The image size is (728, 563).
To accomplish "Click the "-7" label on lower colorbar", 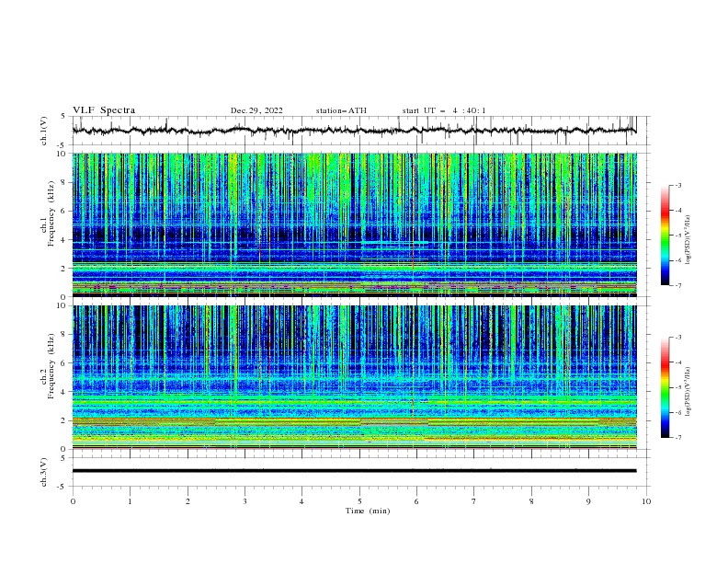I will pyautogui.click(x=678, y=437).
